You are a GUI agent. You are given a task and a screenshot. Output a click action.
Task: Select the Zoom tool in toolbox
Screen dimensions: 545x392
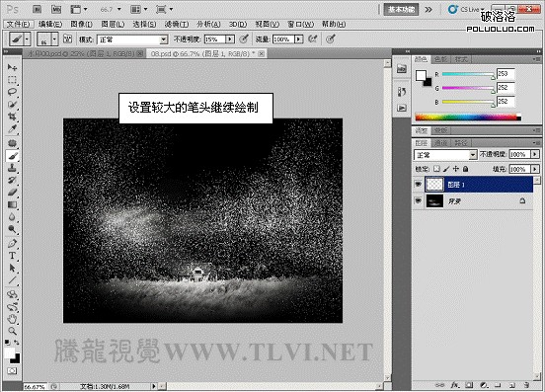point(12,331)
